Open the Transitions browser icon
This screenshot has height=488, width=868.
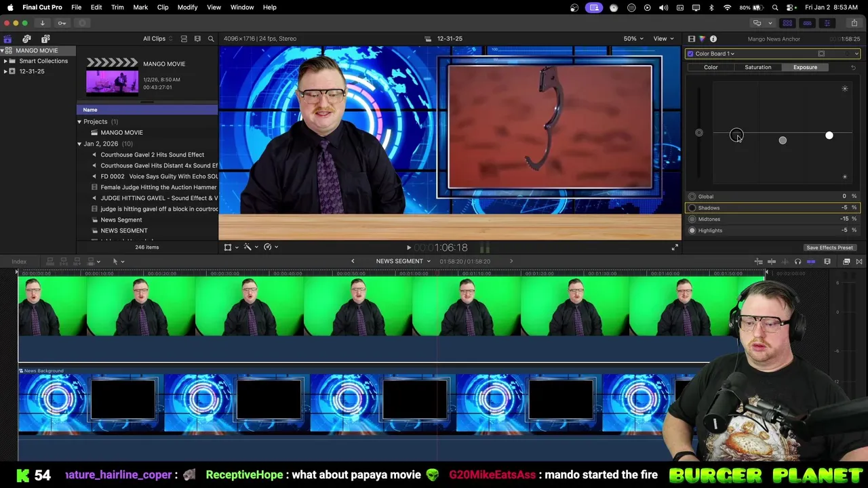[x=859, y=262]
